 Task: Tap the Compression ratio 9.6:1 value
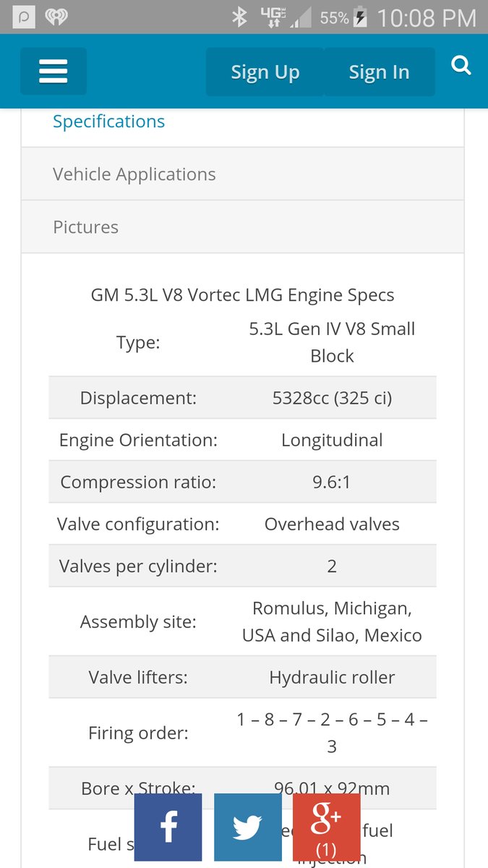click(332, 482)
